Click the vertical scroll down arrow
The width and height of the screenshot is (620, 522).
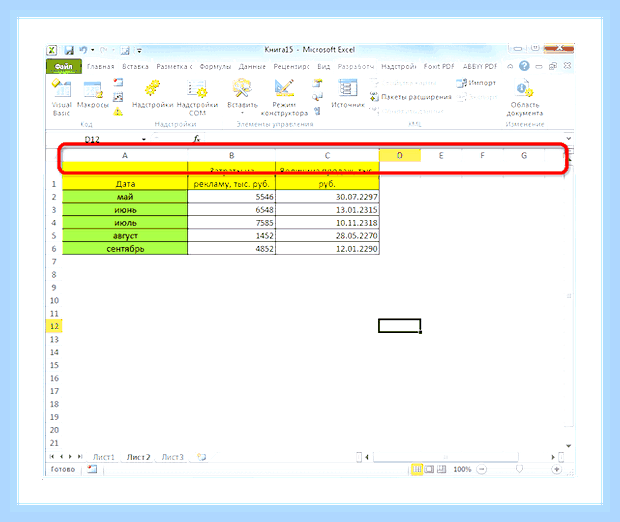[569, 446]
